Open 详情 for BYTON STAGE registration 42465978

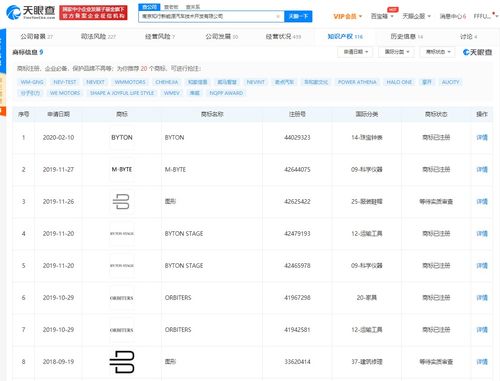482,265
